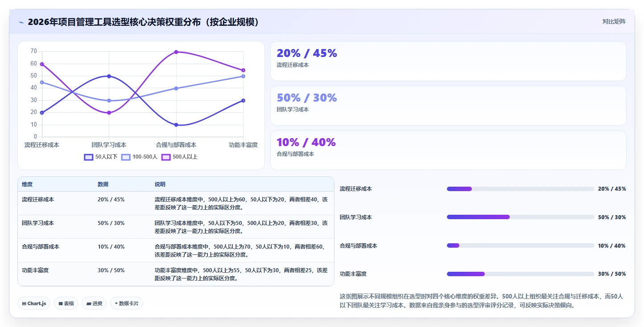Toggle the 500人以上 legend series
Image resolution: width=644 pixels, height=327 pixels.
[x=179, y=157]
